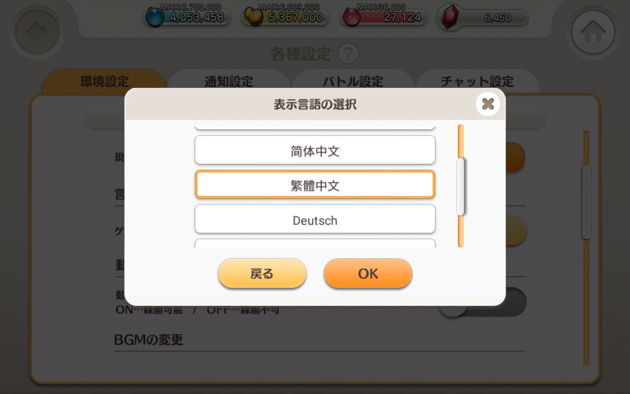Click the language list scrollbar thumb
Screen dimensions: 630x394
[x=460, y=186]
